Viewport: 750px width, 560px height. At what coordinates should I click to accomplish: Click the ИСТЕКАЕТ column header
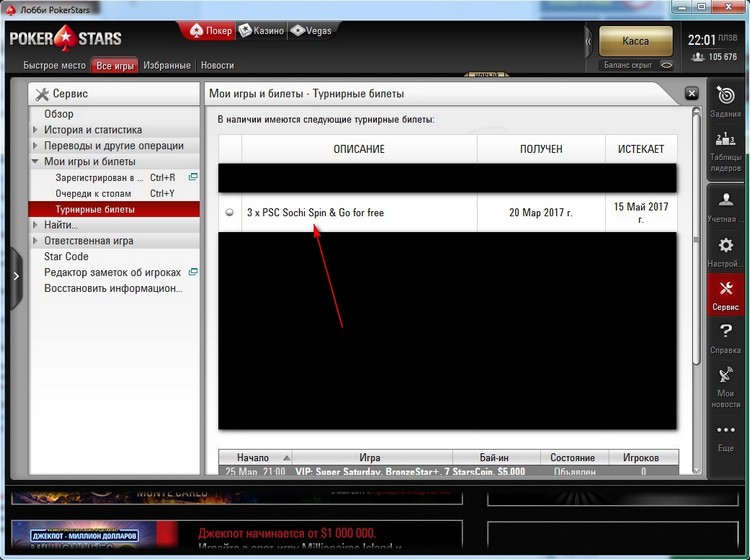point(641,149)
